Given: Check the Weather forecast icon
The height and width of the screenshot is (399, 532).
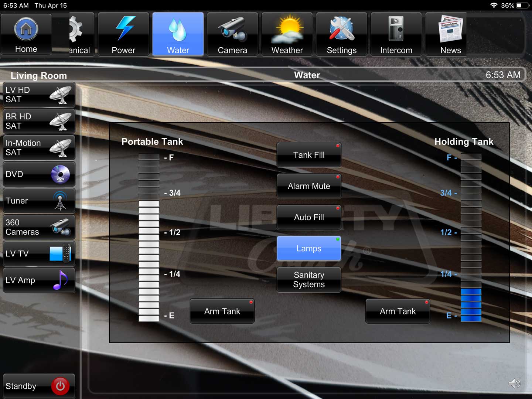Looking at the screenshot, I should 287,33.
